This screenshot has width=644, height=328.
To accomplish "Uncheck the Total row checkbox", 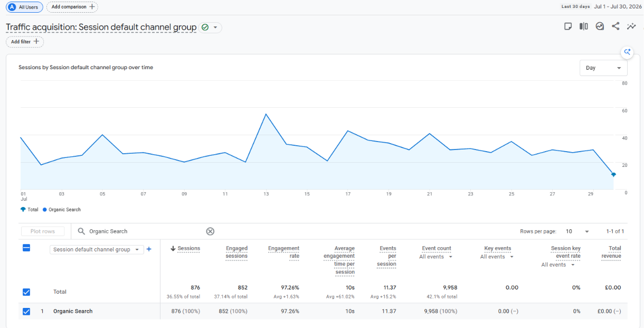I will 26,292.
